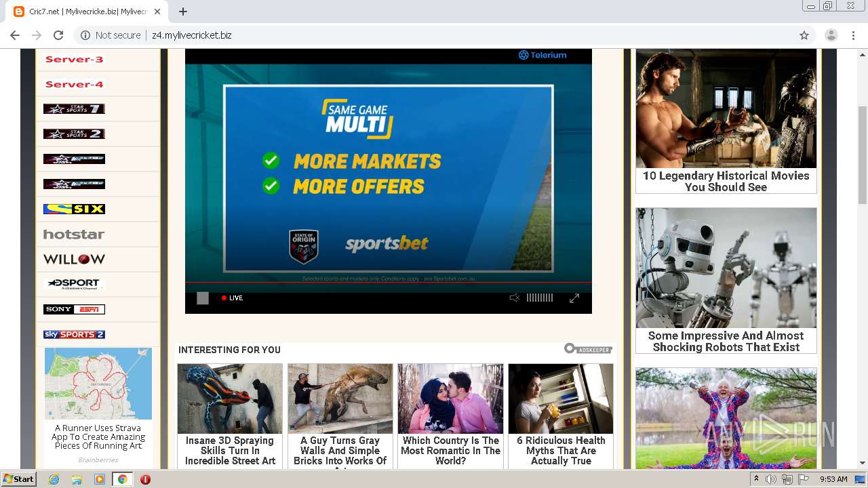
Task: Open Gray Walls And Simple Bricks article
Action: (x=340, y=416)
